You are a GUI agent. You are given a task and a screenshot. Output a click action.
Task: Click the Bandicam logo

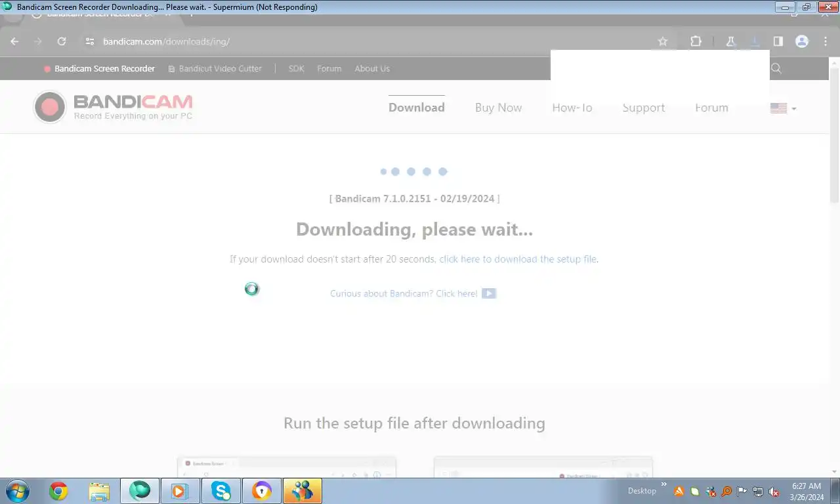click(113, 107)
